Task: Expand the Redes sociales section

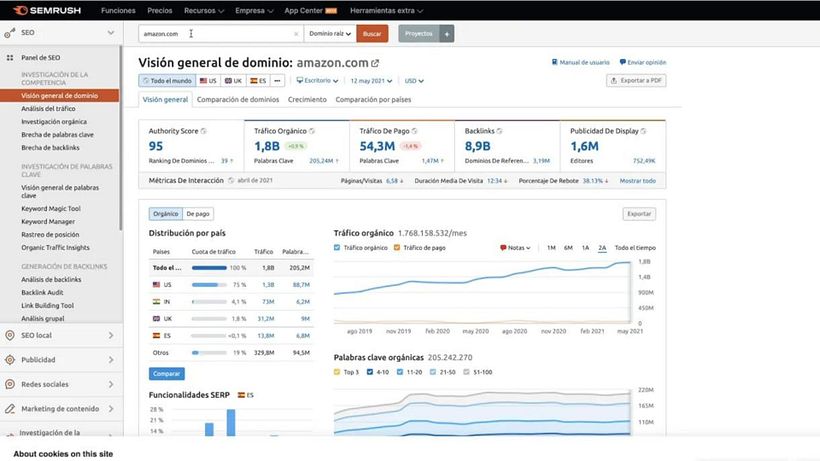Action: pos(111,384)
